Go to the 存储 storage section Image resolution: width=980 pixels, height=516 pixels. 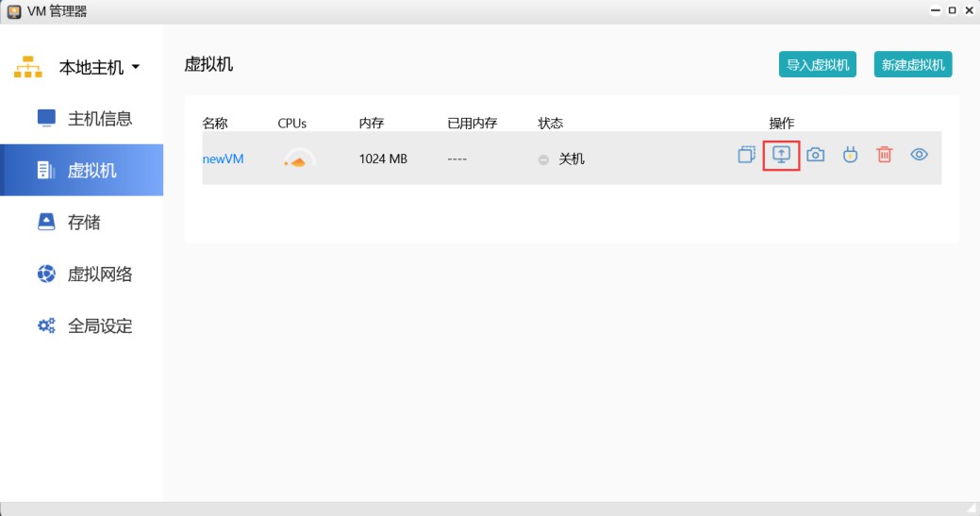[x=83, y=223]
